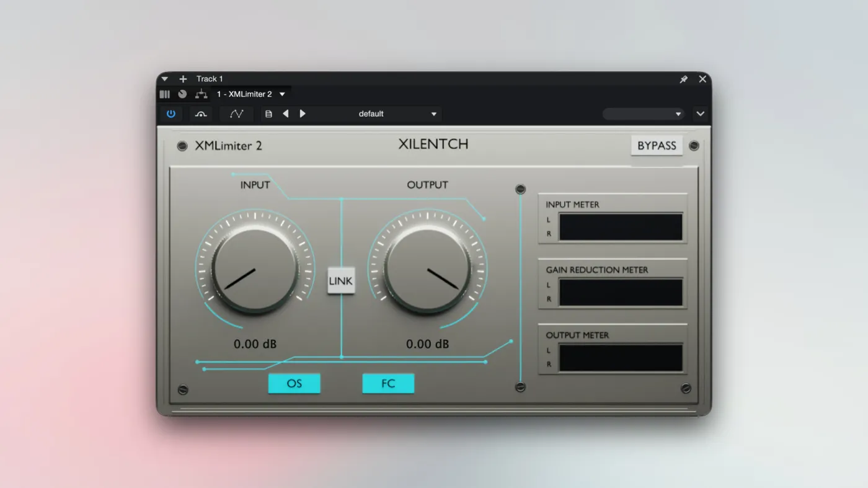Toggle the OS oversampling button
The height and width of the screenshot is (488, 868).
(x=294, y=384)
